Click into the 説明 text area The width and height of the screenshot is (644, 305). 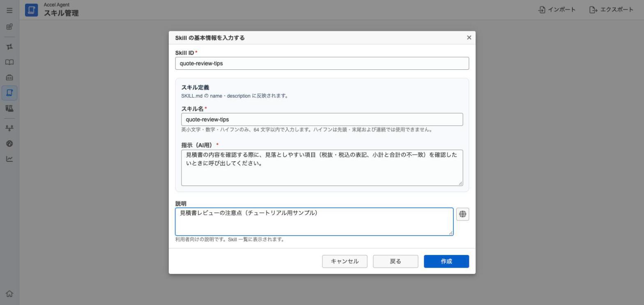click(314, 222)
